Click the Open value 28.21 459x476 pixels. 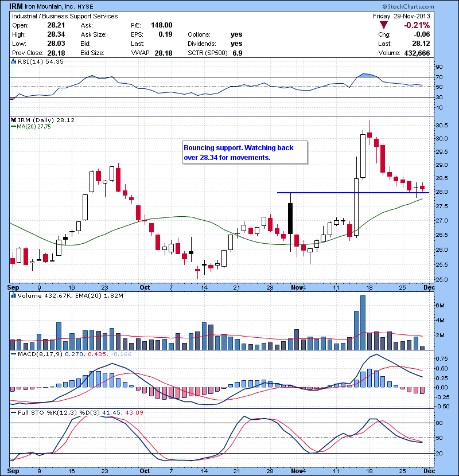tap(56, 25)
